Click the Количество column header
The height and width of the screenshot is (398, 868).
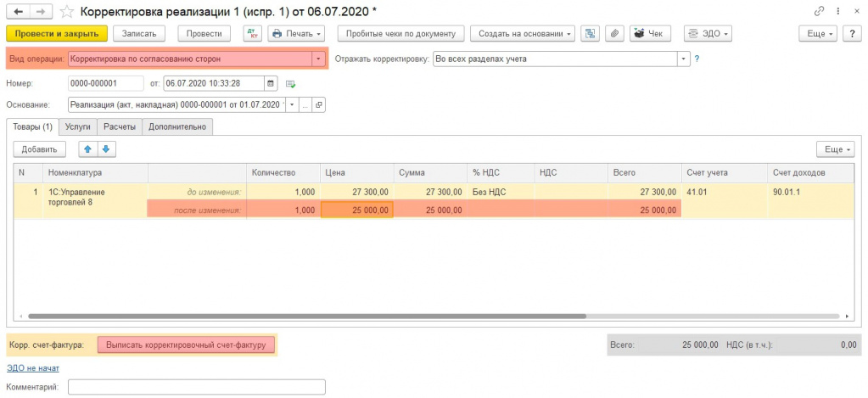coord(283,173)
